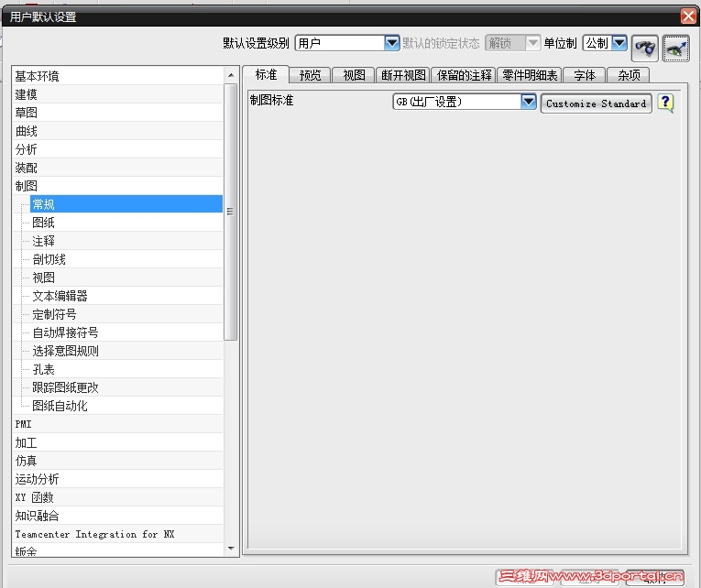Click the Customize Standard button

[x=596, y=103]
